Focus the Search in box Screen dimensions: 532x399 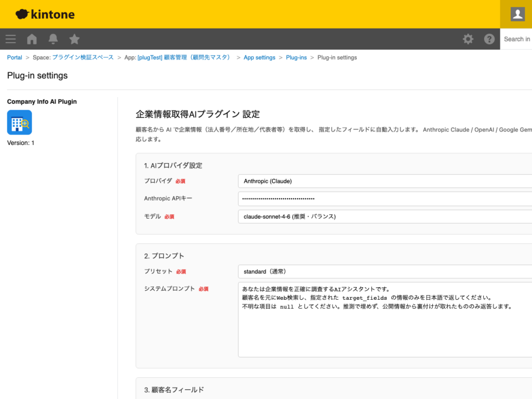point(518,39)
